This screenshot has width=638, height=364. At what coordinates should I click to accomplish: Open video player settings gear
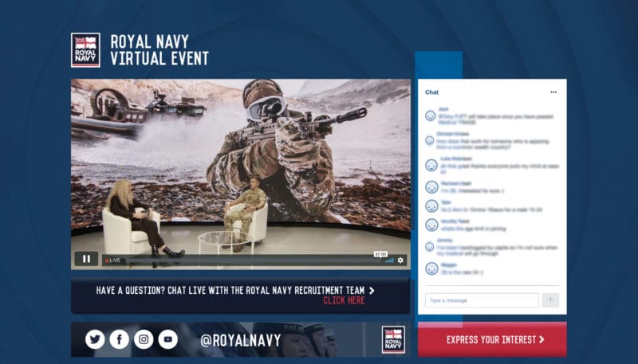[x=400, y=260]
